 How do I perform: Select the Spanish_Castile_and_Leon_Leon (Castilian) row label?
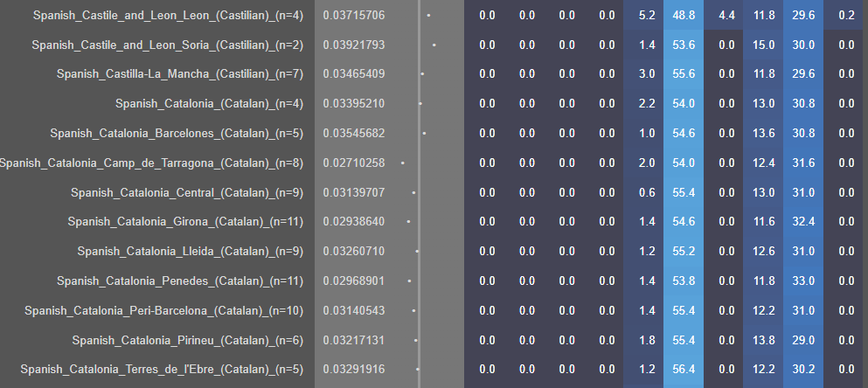point(168,16)
